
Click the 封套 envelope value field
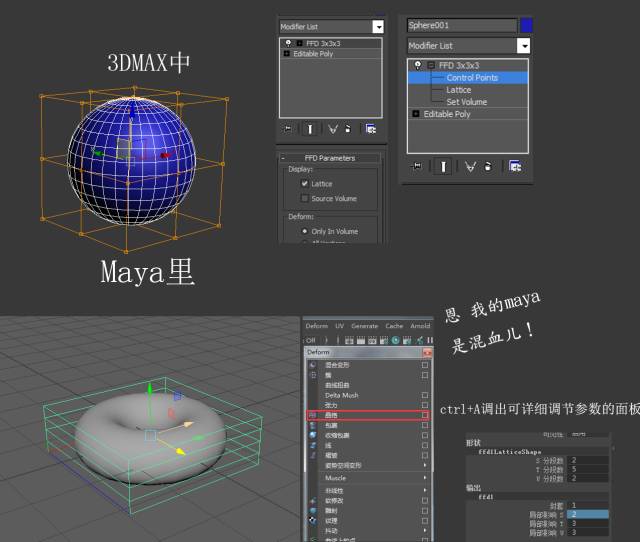(x=588, y=505)
